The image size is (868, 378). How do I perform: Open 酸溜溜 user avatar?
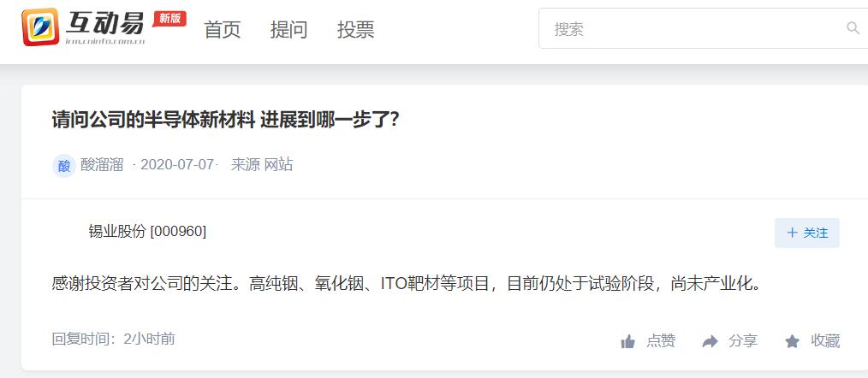(x=64, y=165)
